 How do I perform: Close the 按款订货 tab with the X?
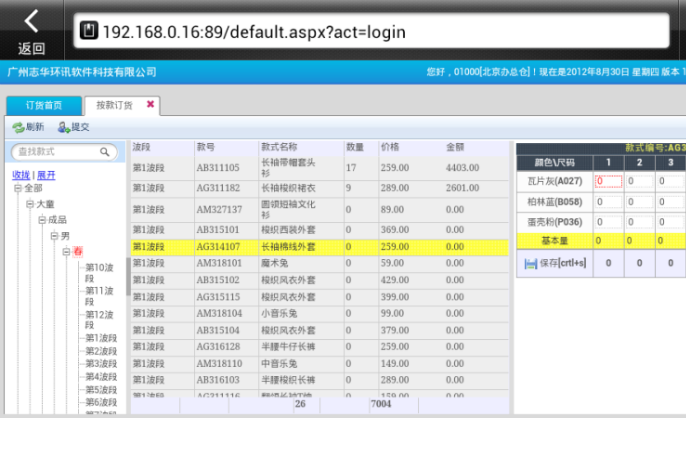[151, 104]
